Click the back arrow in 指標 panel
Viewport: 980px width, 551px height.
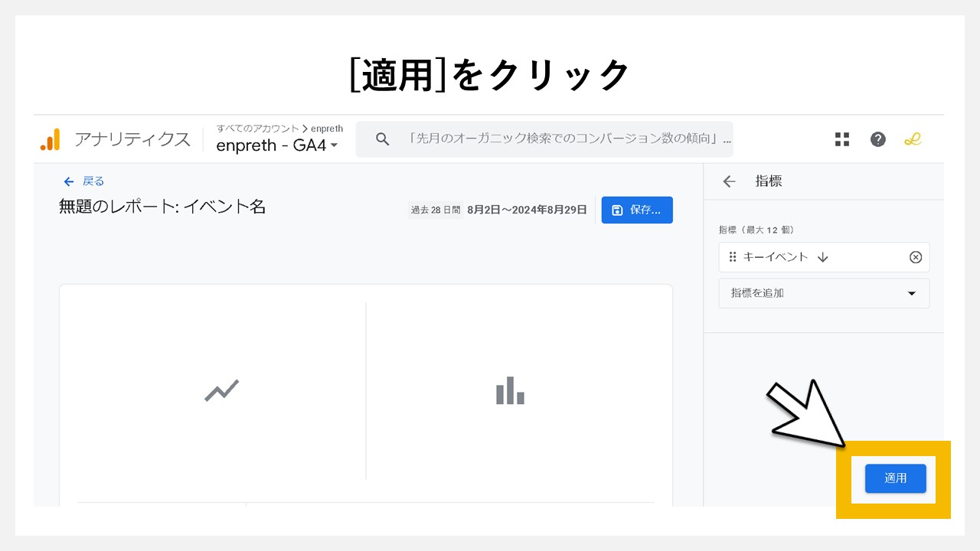[x=728, y=181]
